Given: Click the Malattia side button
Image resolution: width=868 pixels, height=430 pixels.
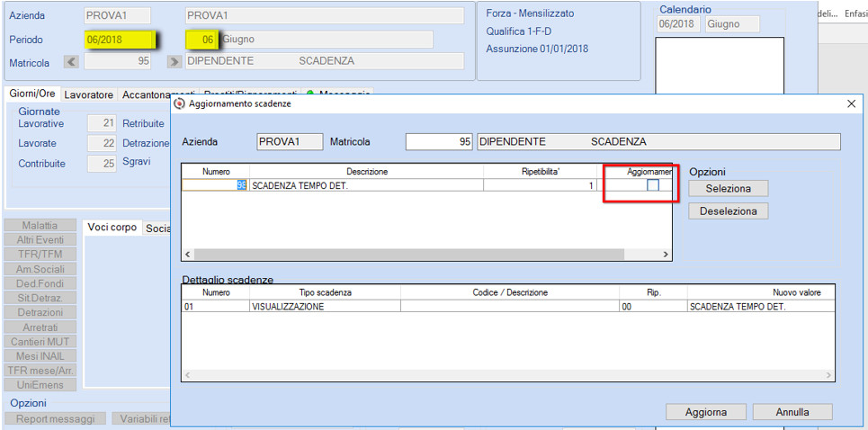Looking at the screenshot, I should point(40,225).
